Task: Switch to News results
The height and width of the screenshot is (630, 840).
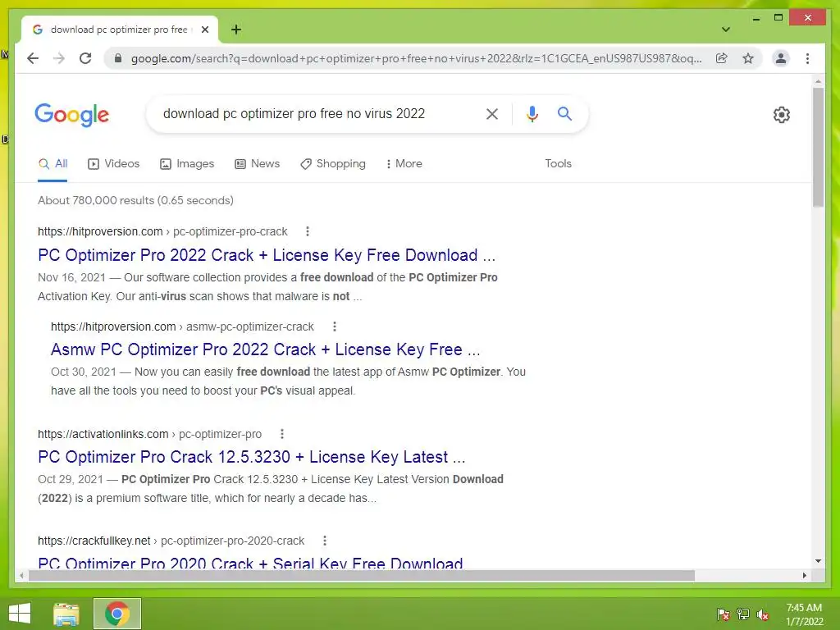Action: click(x=257, y=164)
